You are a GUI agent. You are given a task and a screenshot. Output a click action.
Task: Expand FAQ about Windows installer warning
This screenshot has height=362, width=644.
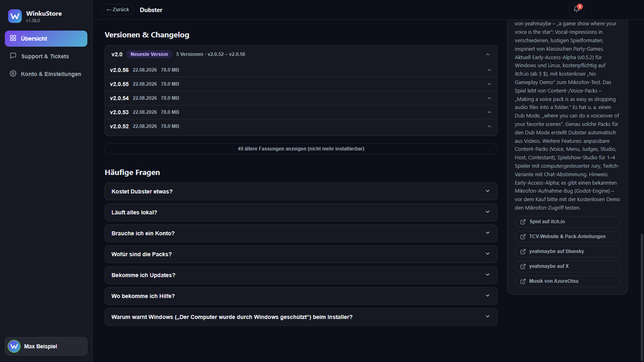301,317
